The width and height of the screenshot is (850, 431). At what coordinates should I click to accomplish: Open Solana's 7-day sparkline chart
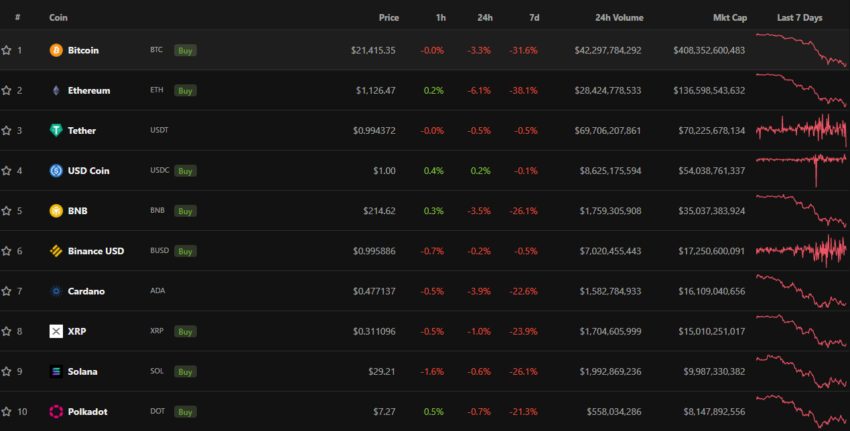801,371
